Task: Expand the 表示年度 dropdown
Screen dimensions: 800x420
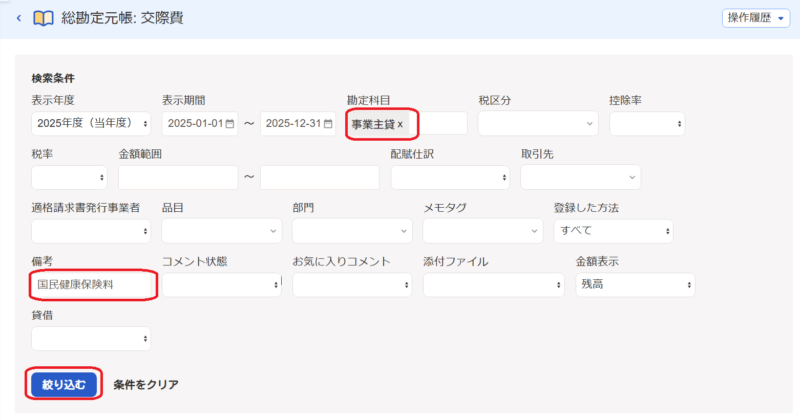Action: coord(91,124)
